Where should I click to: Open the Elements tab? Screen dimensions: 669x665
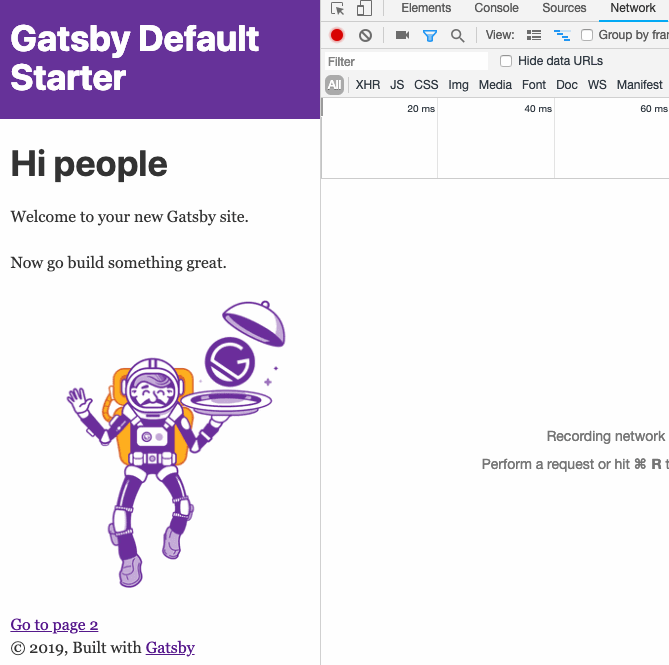tap(426, 8)
